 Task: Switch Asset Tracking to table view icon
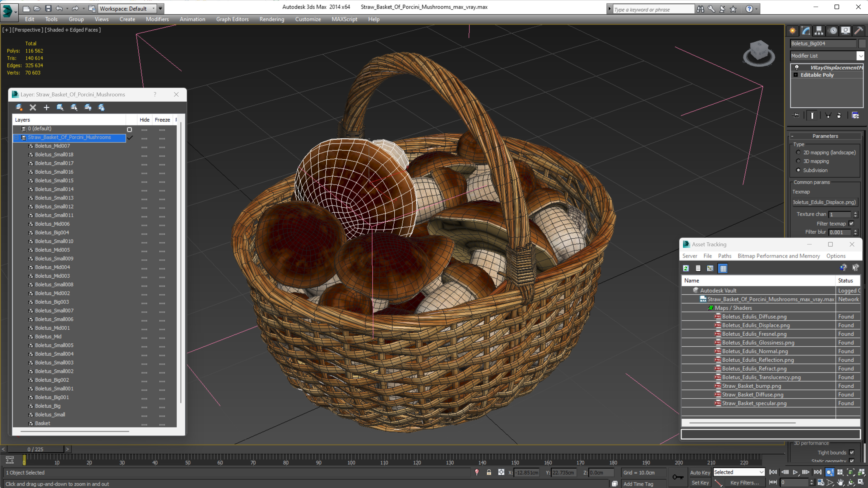click(723, 268)
